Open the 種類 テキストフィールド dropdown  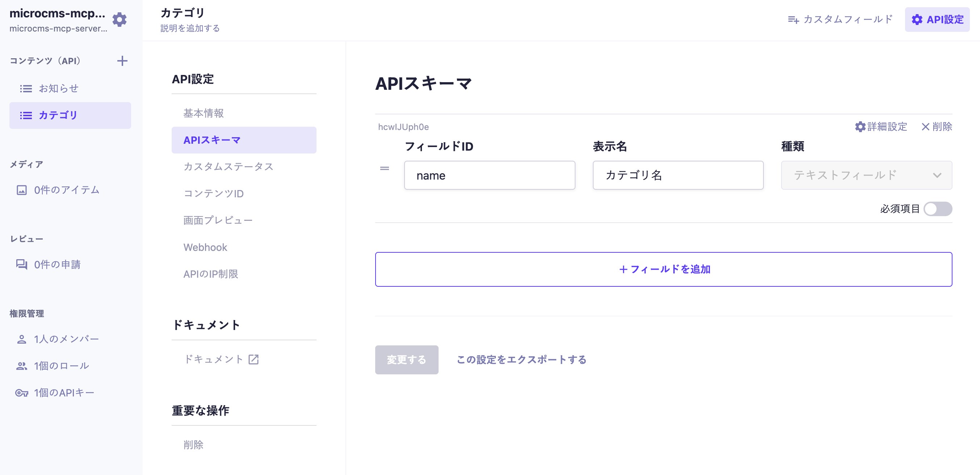(866, 175)
